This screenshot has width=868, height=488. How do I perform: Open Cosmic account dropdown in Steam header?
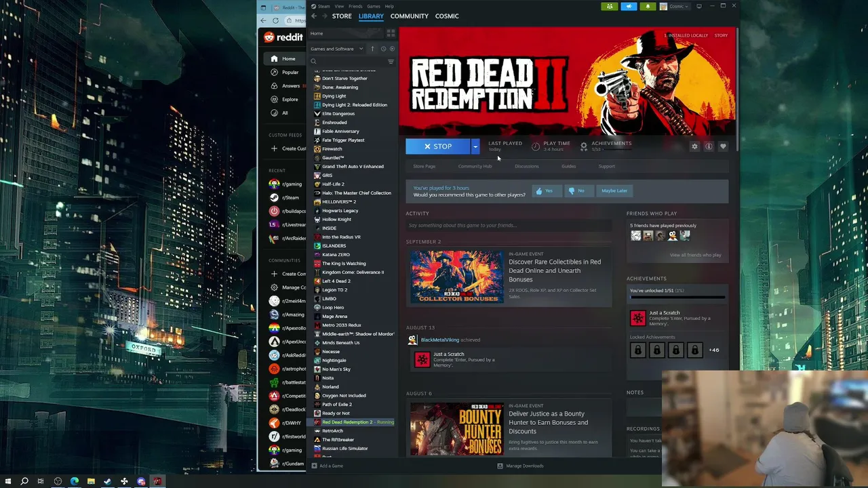(x=676, y=6)
